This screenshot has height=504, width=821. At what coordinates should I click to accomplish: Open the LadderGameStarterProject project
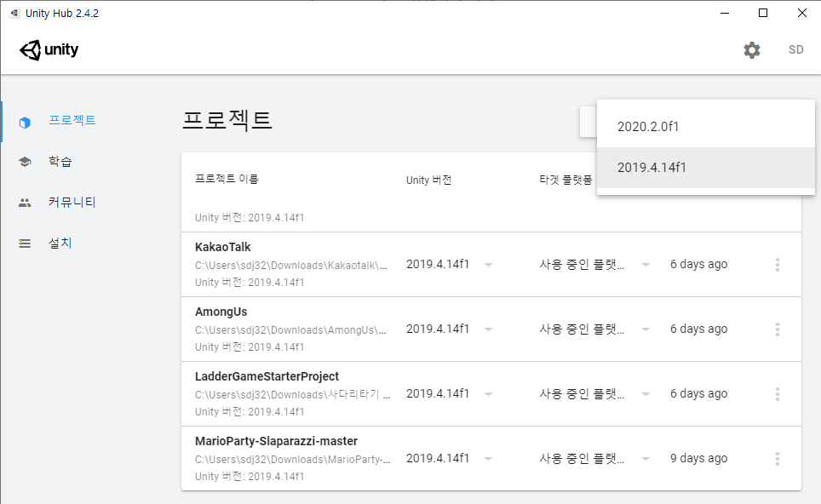pyautogui.click(x=267, y=377)
